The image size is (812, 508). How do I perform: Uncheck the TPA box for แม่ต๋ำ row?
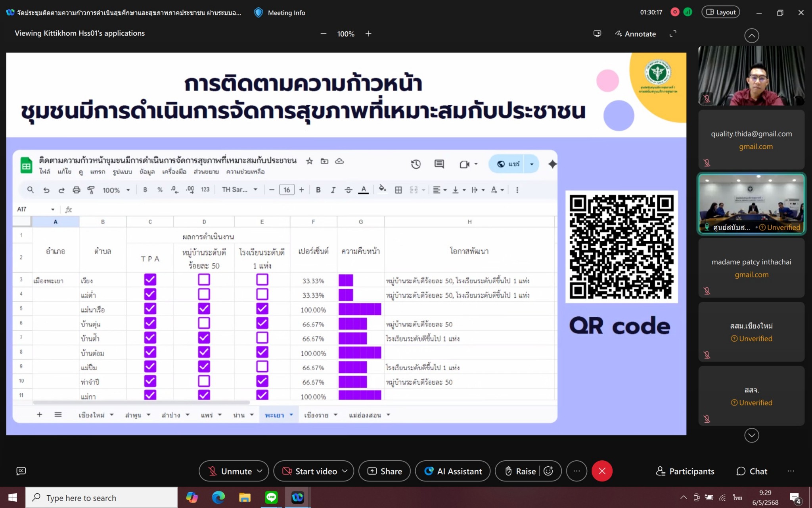(150, 294)
